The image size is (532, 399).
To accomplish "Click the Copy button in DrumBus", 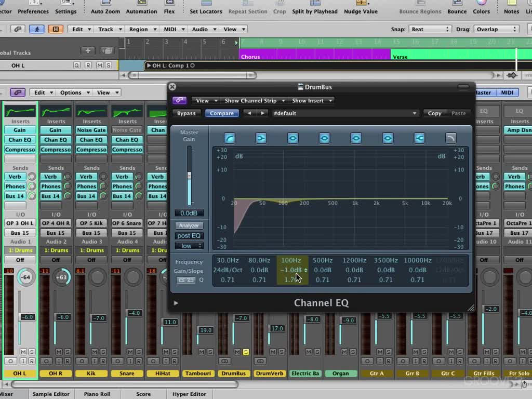I will pyautogui.click(x=434, y=113).
